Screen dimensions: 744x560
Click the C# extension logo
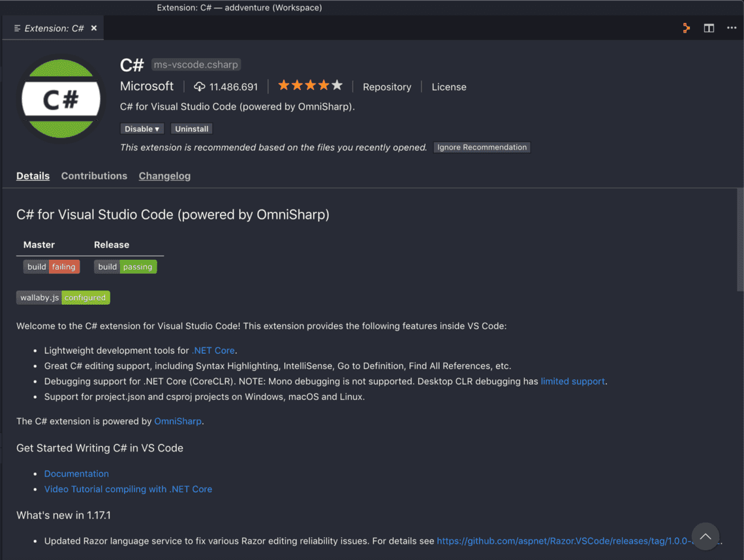pos(61,99)
